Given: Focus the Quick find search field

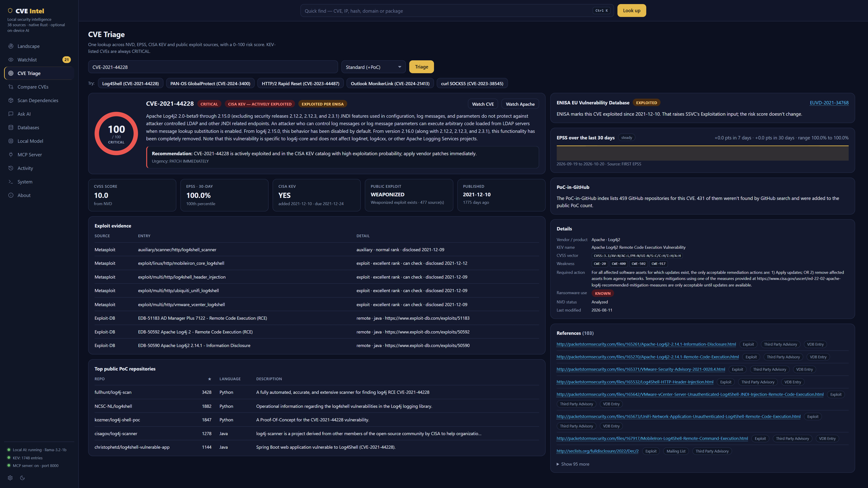Looking at the screenshot, I should [457, 11].
